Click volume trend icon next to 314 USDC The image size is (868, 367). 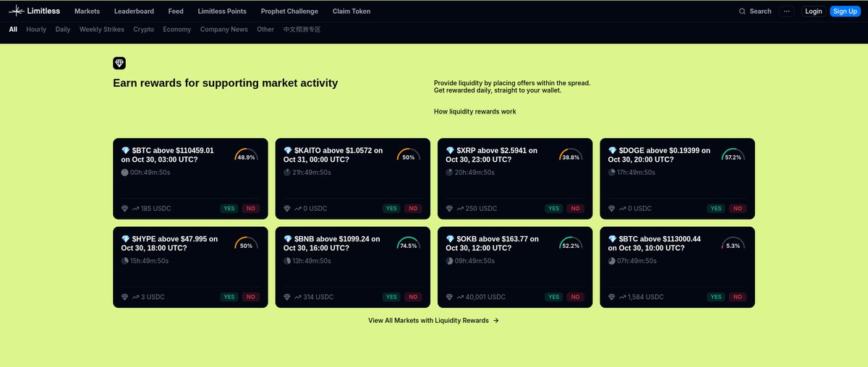(298, 297)
